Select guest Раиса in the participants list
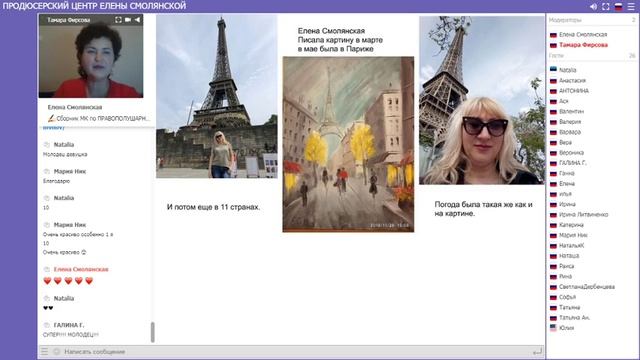The width and height of the screenshot is (640, 360). click(567, 266)
